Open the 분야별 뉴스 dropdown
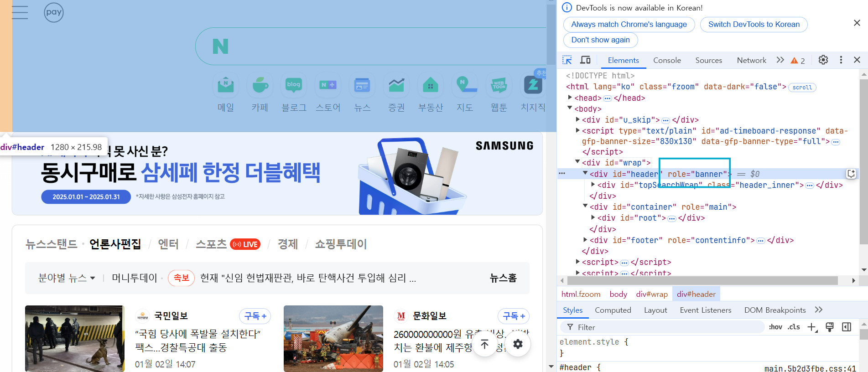 (67, 278)
